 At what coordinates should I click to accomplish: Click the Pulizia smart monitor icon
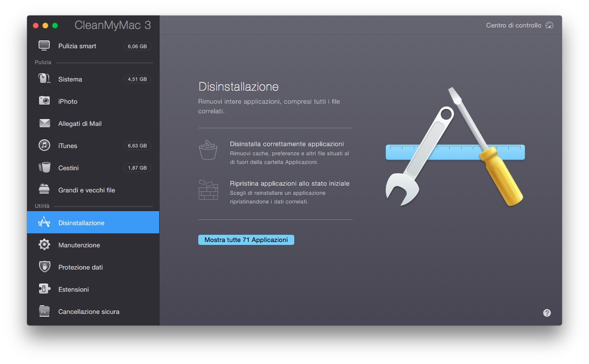pos(44,46)
